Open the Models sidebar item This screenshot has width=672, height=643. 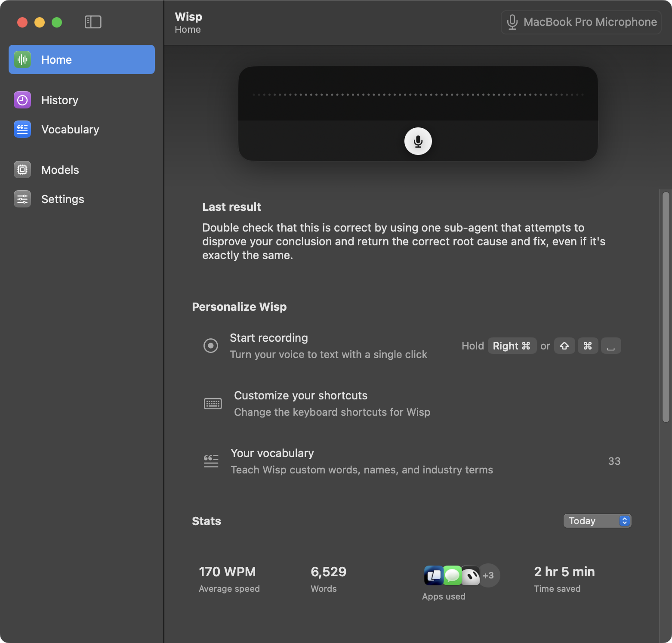click(82, 170)
